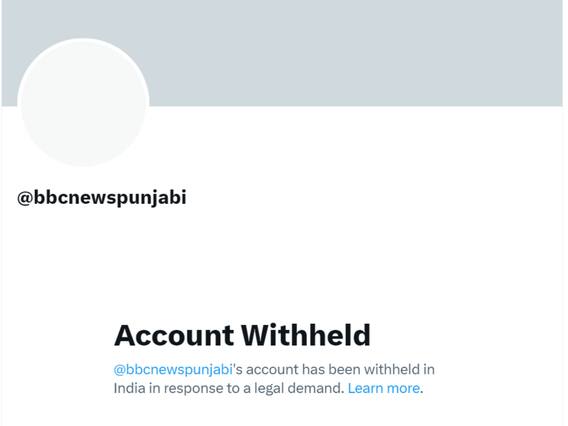
Task: Click the 's after the blue mention
Action: pos(238,370)
